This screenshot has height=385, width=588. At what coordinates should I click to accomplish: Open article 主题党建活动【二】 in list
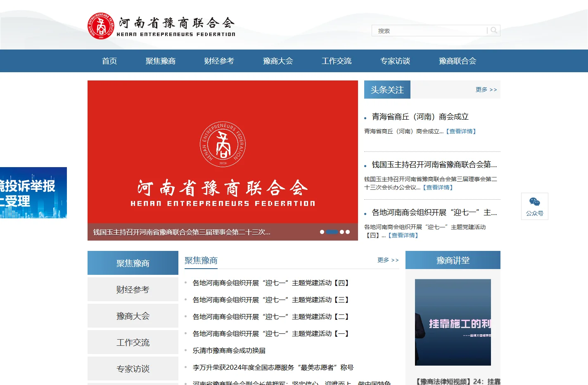(x=272, y=317)
